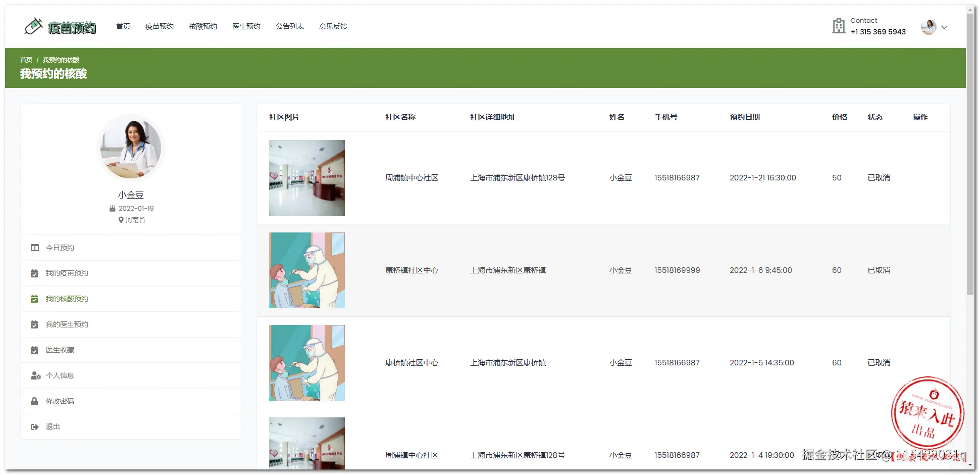This screenshot has height=475, width=980.
Task: Click the 我的疫苗预约 calendar icon
Action: coord(34,273)
